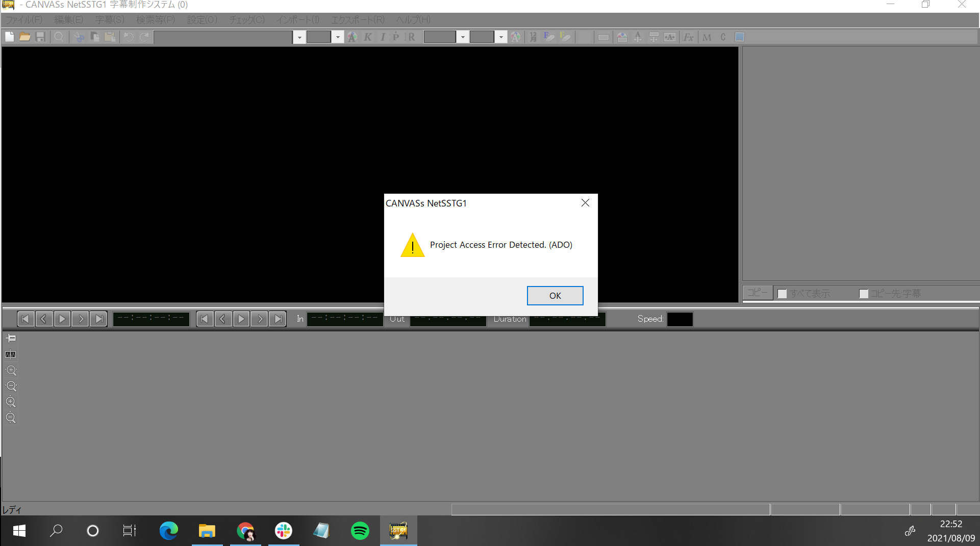The width and height of the screenshot is (980, 546).
Task: Open the エクスポート(R) menu
Action: click(358, 20)
